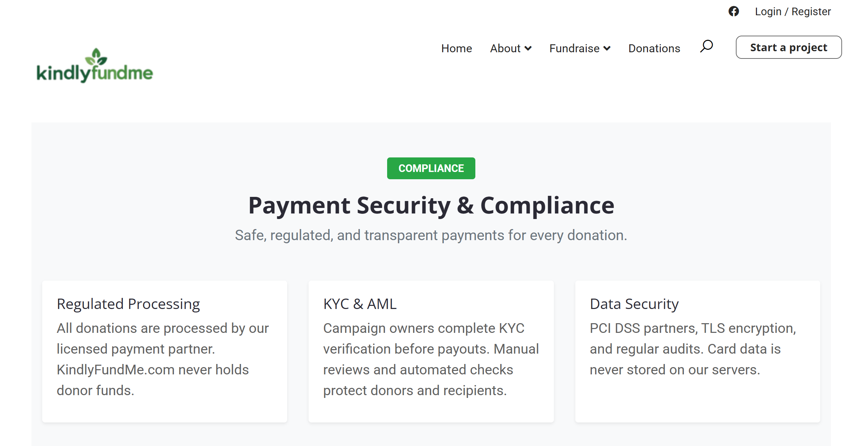Expand the About dropdown chevron
This screenshot has height=446, width=868.
pyautogui.click(x=528, y=48)
